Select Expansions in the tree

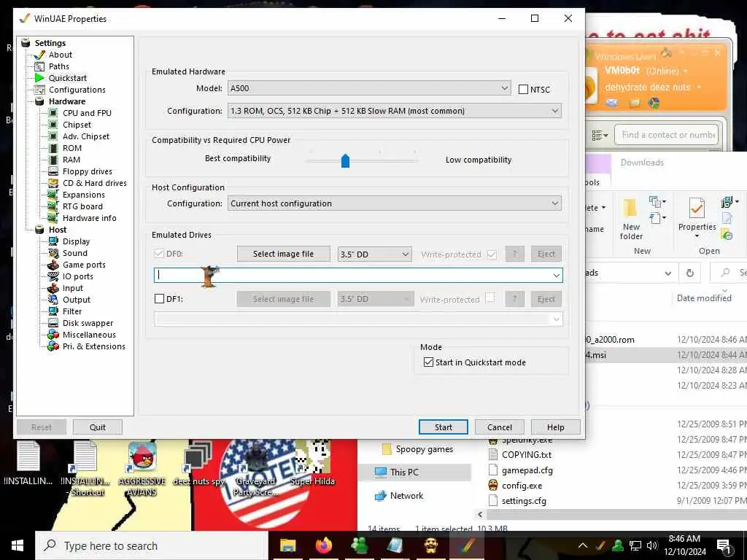tap(84, 195)
